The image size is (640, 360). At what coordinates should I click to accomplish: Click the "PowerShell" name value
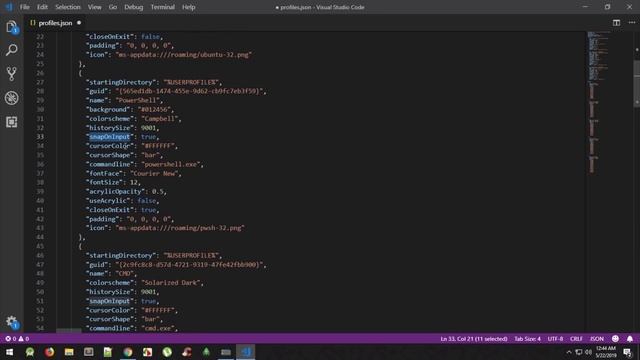139,100
